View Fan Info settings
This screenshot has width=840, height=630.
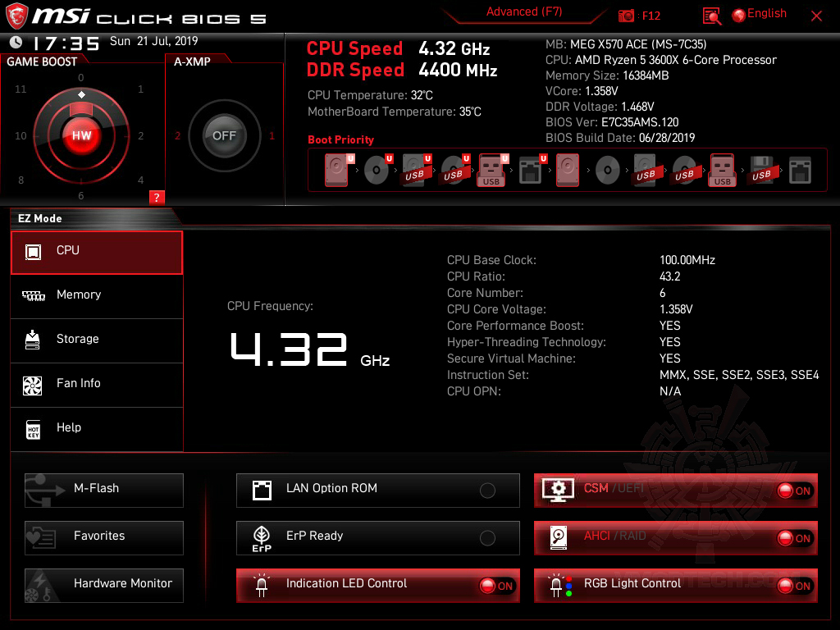click(97, 384)
